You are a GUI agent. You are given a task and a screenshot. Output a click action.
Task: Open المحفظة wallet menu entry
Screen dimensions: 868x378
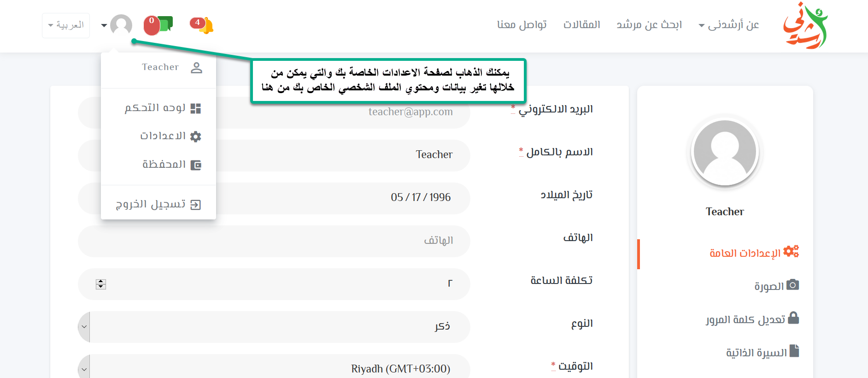click(x=171, y=165)
